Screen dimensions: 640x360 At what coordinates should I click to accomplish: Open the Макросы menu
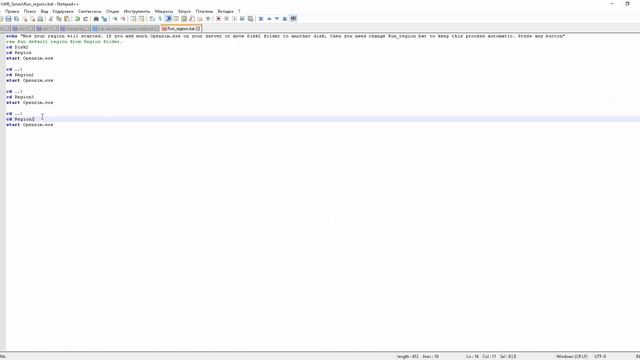point(164,11)
